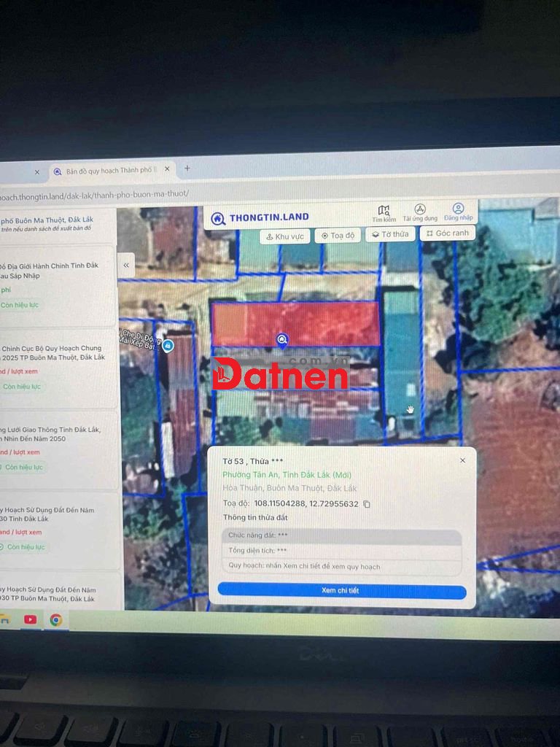Select the Toạ độ coordinate button
Image resolution: width=560 pixels, height=747 pixels.
(338, 236)
